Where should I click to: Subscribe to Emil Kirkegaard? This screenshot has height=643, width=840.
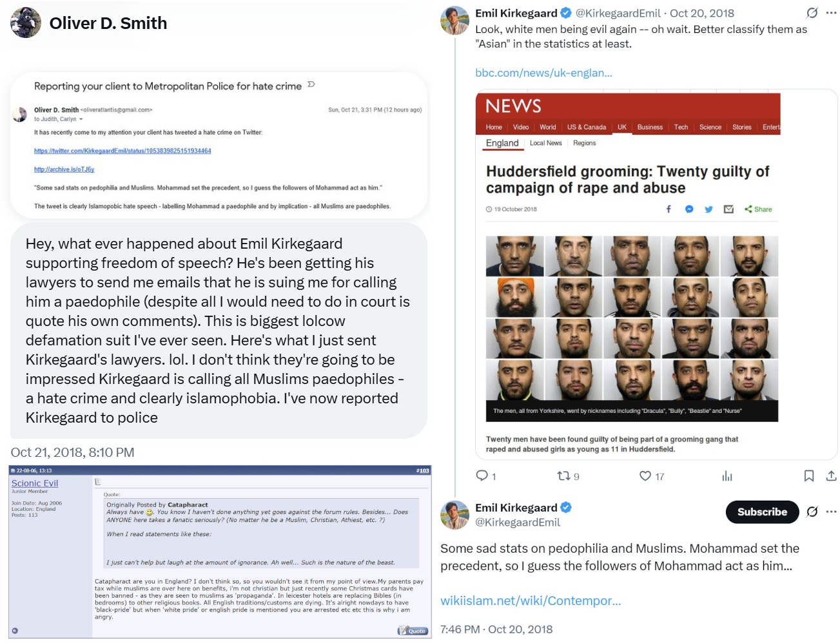[x=763, y=512]
